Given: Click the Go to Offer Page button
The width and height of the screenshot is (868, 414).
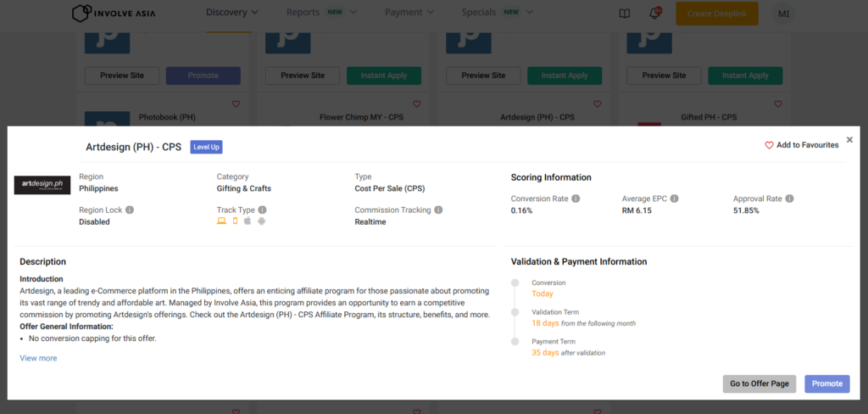Looking at the screenshot, I should pos(759,383).
